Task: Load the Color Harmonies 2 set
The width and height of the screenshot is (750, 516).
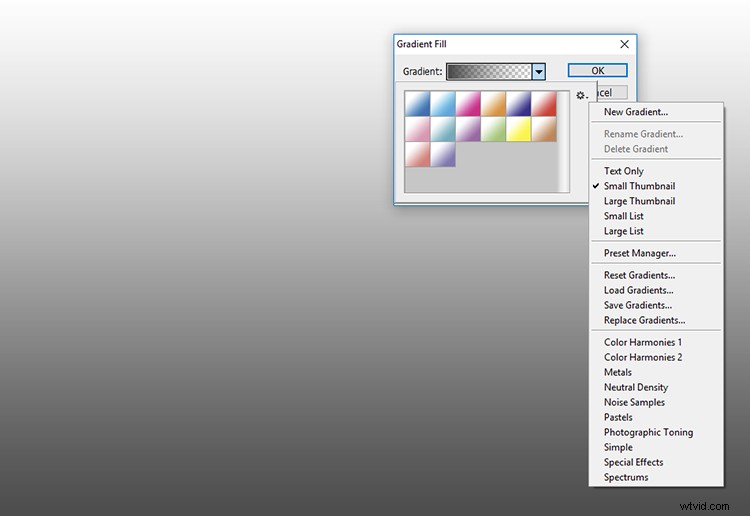Action: [x=643, y=357]
